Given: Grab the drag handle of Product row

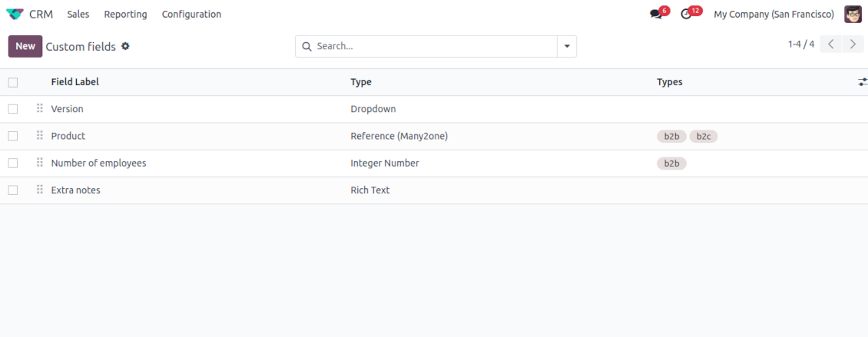Looking at the screenshot, I should [x=39, y=136].
